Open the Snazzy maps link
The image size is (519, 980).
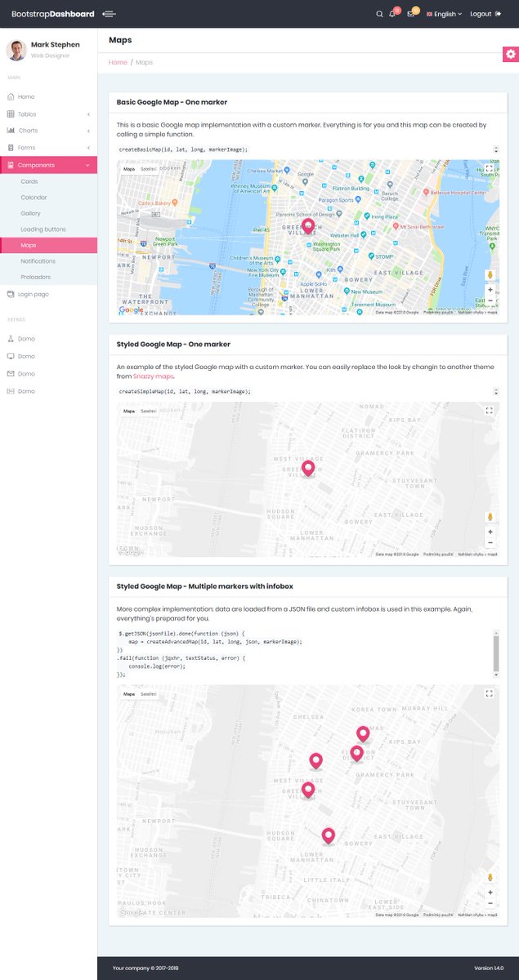[154, 376]
